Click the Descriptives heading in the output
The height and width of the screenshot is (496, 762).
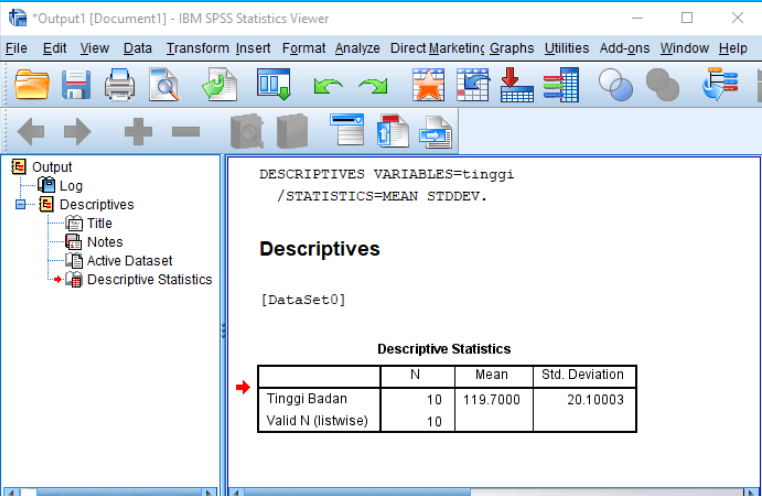(319, 249)
